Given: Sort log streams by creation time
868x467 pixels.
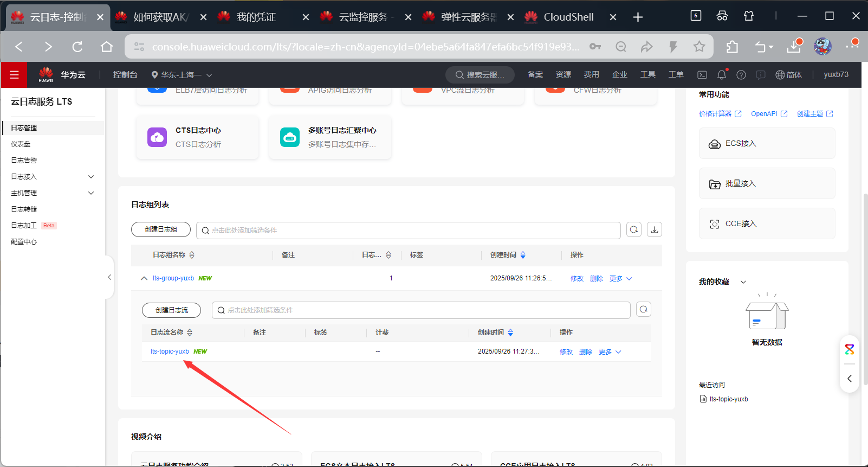Looking at the screenshot, I should tap(510, 332).
